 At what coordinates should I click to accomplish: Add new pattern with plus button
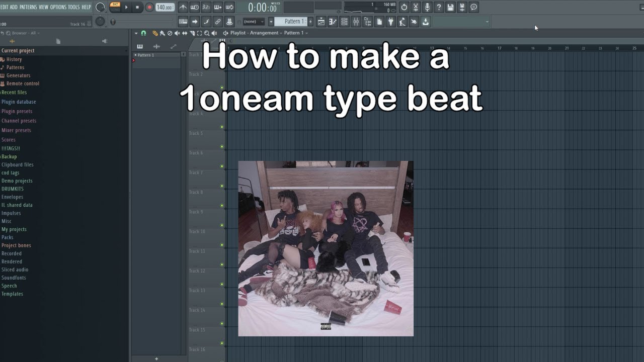point(310,22)
